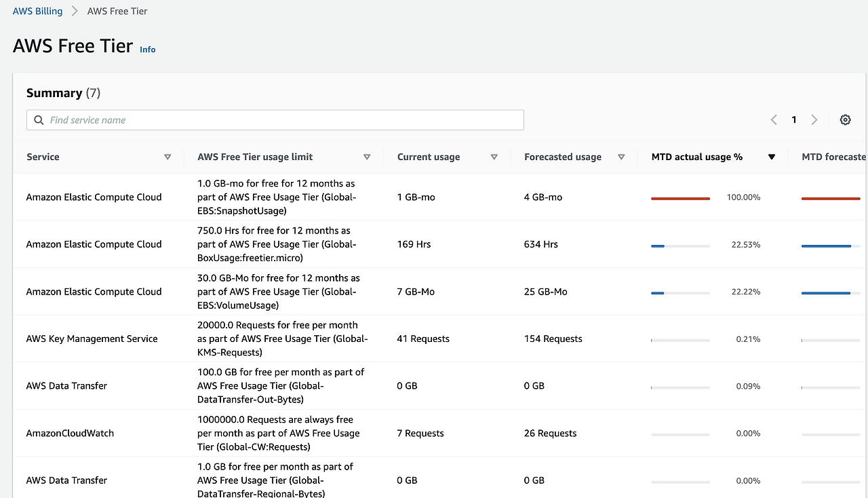
Task: Click the 22.22% usage progress bar
Action: (680, 292)
